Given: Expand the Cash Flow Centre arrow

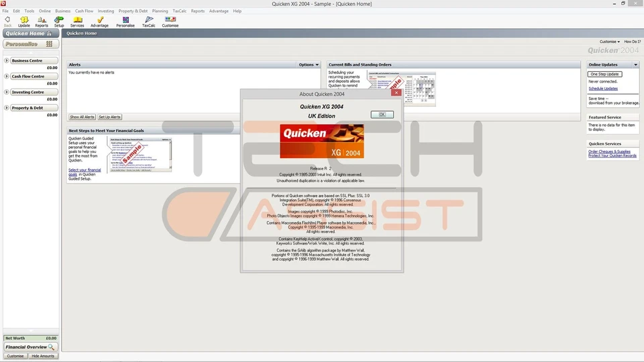Looking at the screenshot, I should click(x=7, y=76).
